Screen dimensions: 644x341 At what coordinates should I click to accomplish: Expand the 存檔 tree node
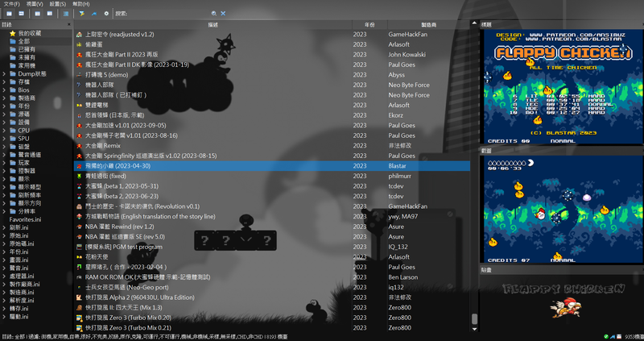tap(4, 82)
